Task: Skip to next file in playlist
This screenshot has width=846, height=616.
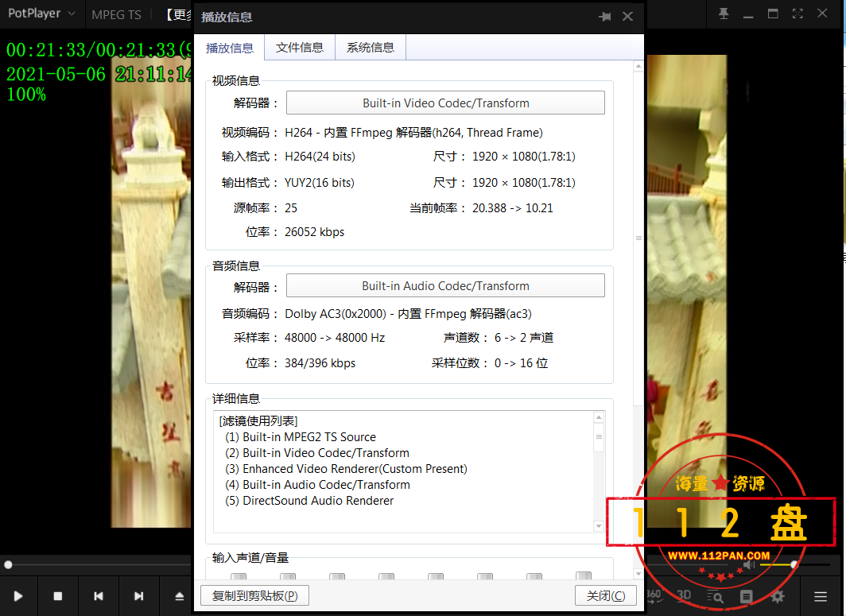Action: click(138, 596)
